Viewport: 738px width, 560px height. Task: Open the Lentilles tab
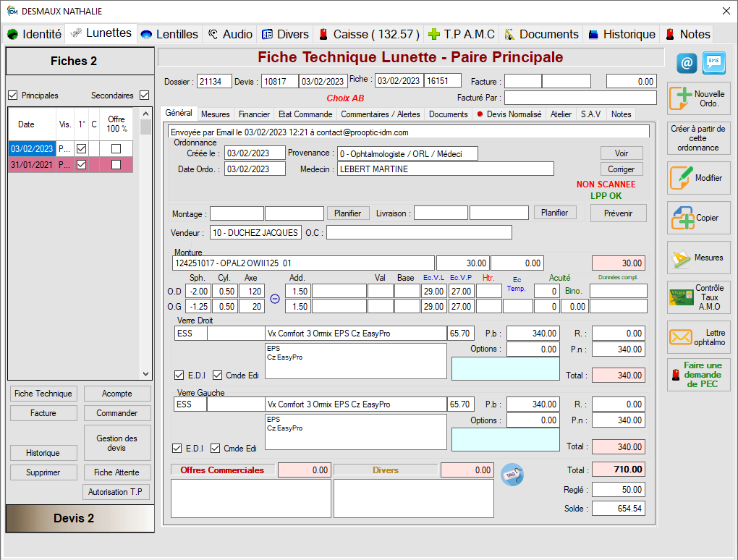pyautogui.click(x=169, y=34)
